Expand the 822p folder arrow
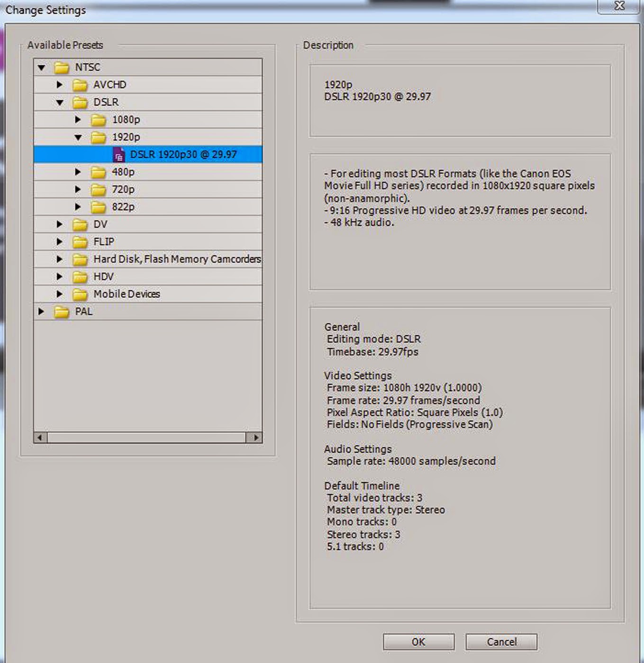644x663 pixels. point(78,207)
